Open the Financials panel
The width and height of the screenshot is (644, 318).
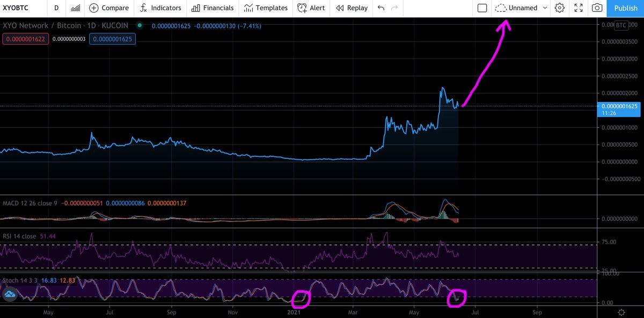click(x=213, y=8)
